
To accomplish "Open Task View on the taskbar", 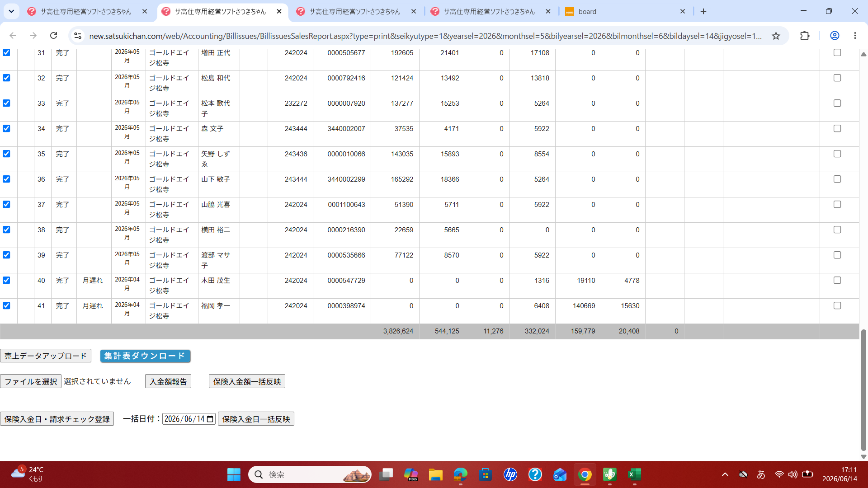I will tap(386, 474).
